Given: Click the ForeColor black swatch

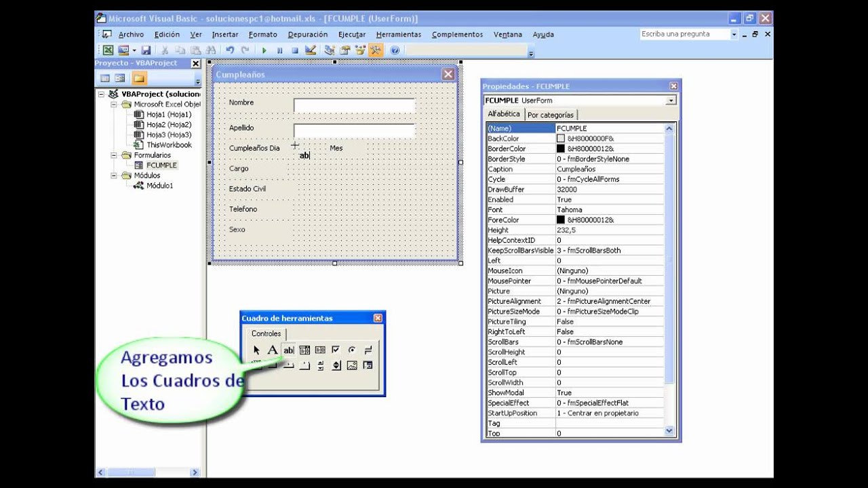Looking at the screenshot, I should click(x=561, y=220).
